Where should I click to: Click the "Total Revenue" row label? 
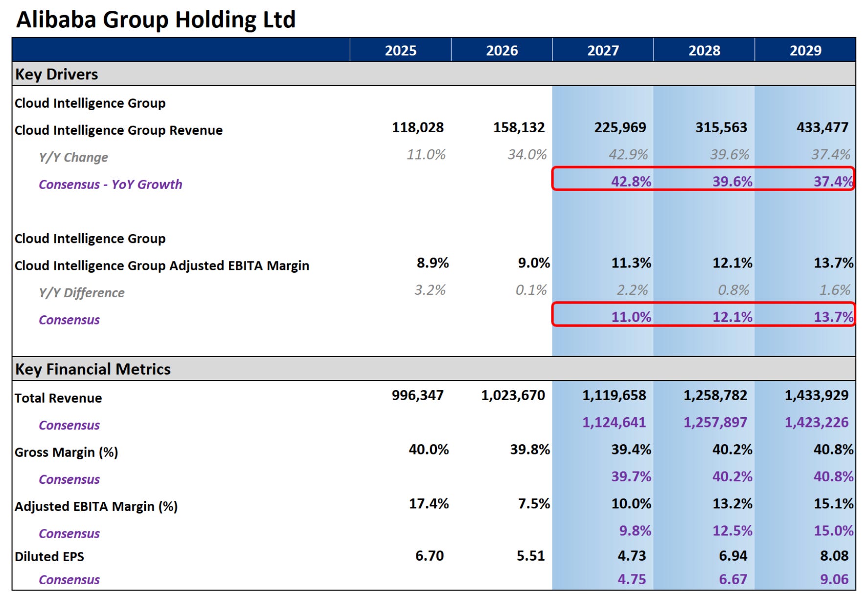coord(58,398)
